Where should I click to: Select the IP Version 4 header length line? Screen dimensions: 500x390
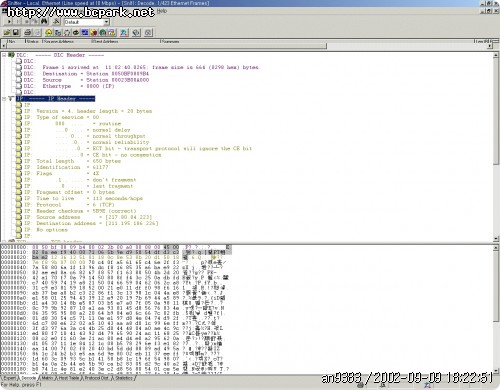[88, 111]
